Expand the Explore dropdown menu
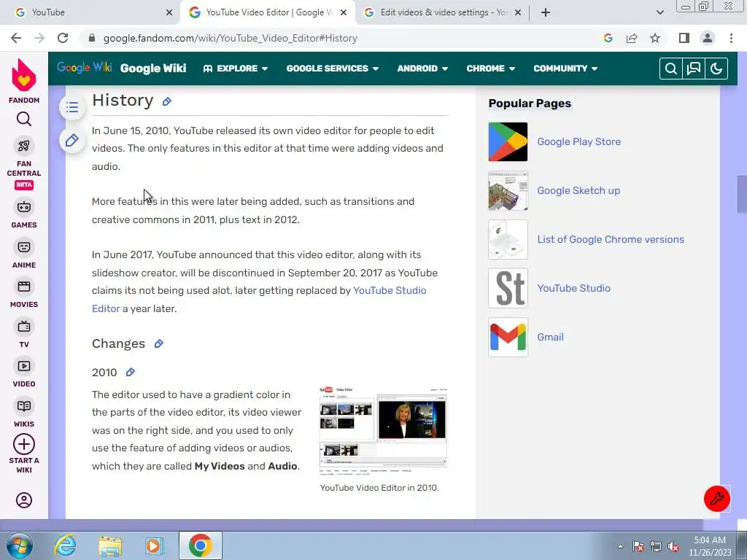This screenshot has height=560, width=747. click(x=236, y=69)
